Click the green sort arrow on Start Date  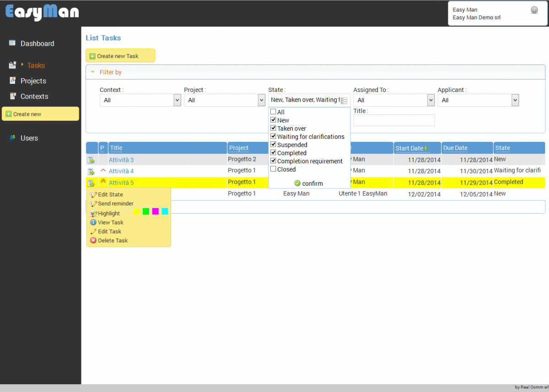click(x=426, y=148)
